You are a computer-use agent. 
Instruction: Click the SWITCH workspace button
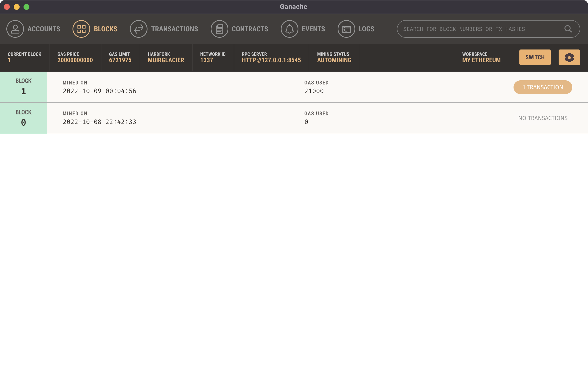tap(535, 57)
